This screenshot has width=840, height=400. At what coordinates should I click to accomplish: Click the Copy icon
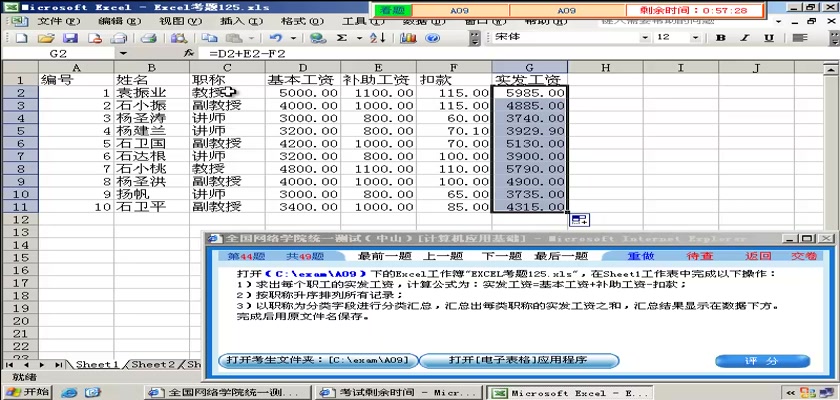[209, 38]
